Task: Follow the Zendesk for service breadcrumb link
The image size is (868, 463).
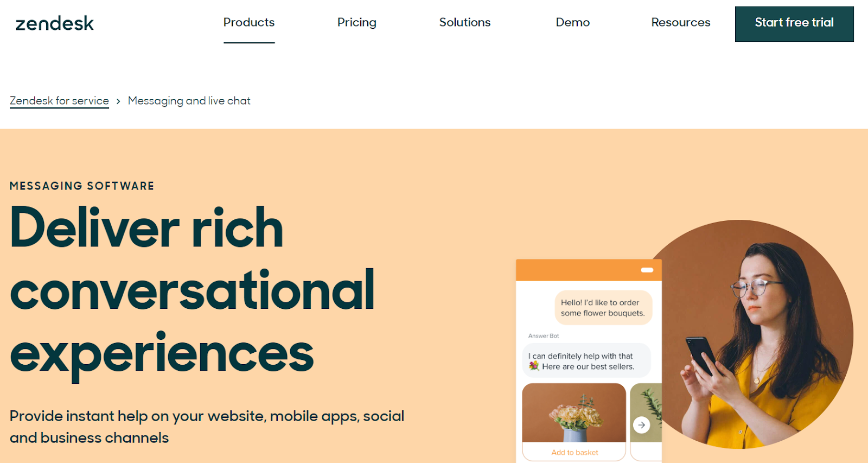Action: click(59, 100)
